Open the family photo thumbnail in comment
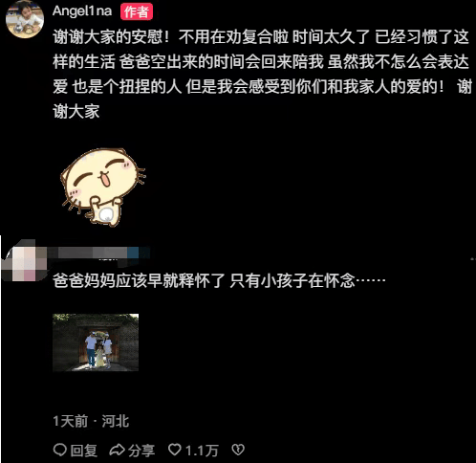This screenshot has width=476, height=463. 96,342
